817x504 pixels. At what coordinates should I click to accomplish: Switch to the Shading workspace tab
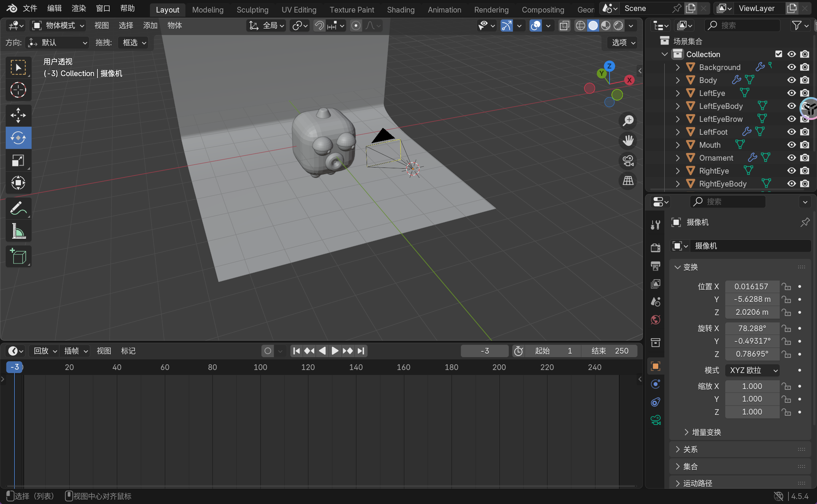pyautogui.click(x=401, y=10)
